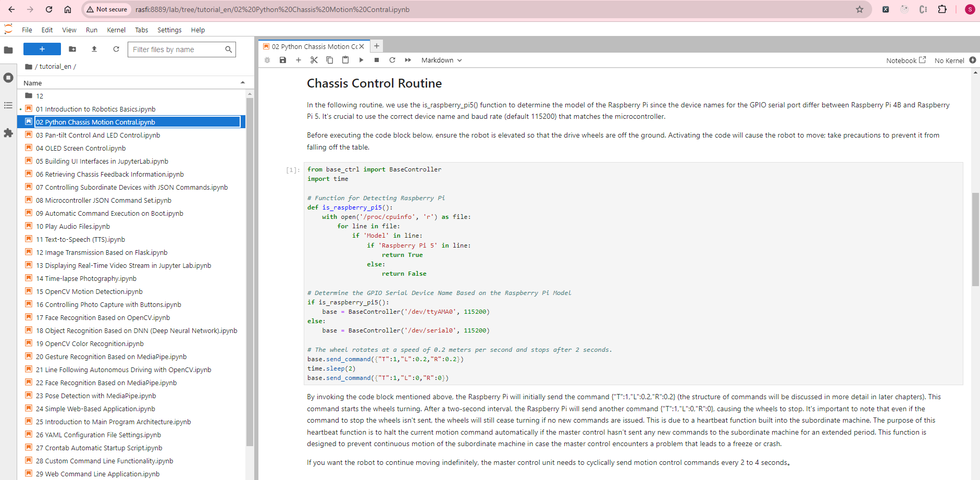Image resolution: width=980 pixels, height=480 pixels.
Task: Refresh the file list
Action: (x=116, y=49)
